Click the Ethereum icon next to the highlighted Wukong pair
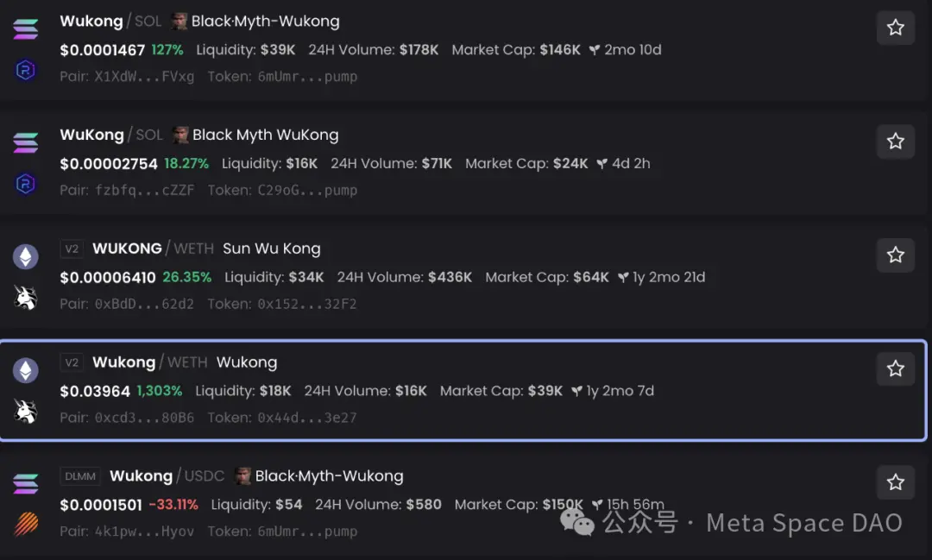The height and width of the screenshot is (560, 932). (x=25, y=369)
